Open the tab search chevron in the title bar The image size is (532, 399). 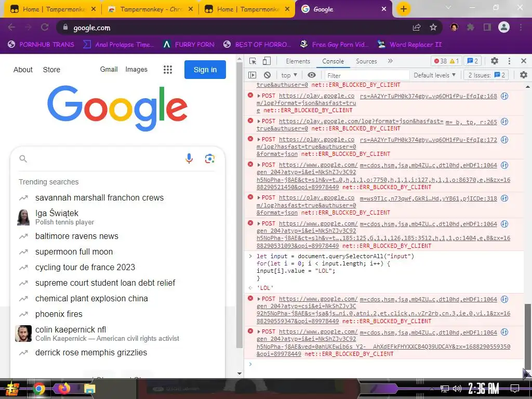[448, 7]
